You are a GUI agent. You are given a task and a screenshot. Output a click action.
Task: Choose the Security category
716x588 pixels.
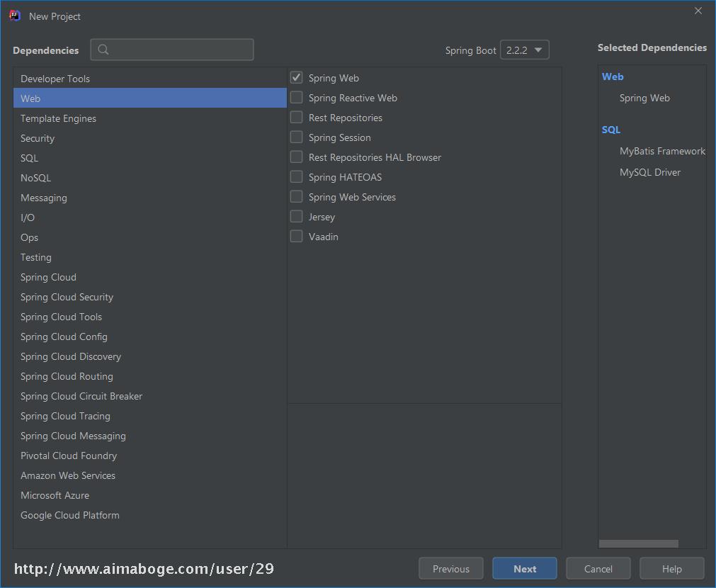tap(149, 138)
